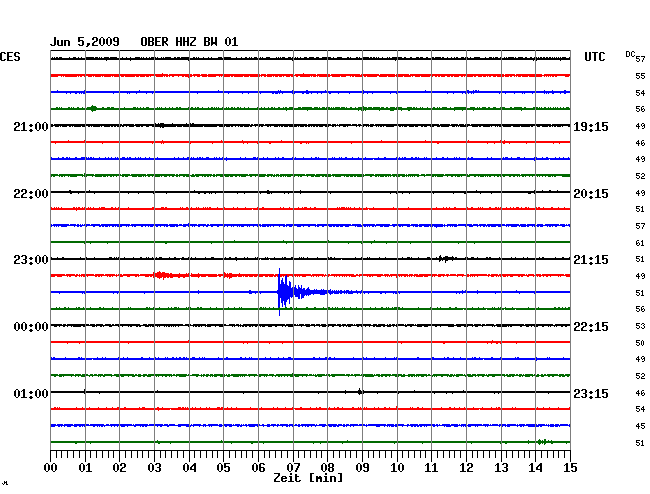Click the 'DC' column header

coord(630,54)
